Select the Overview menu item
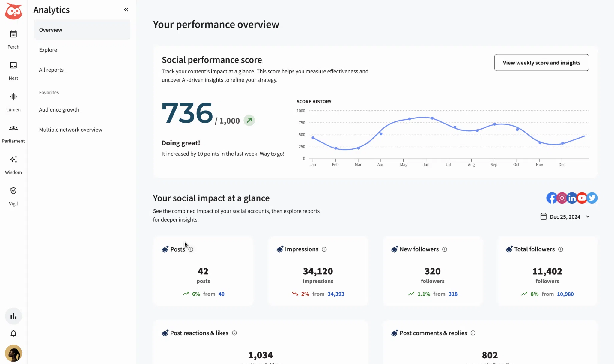The image size is (614, 364). click(x=82, y=30)
